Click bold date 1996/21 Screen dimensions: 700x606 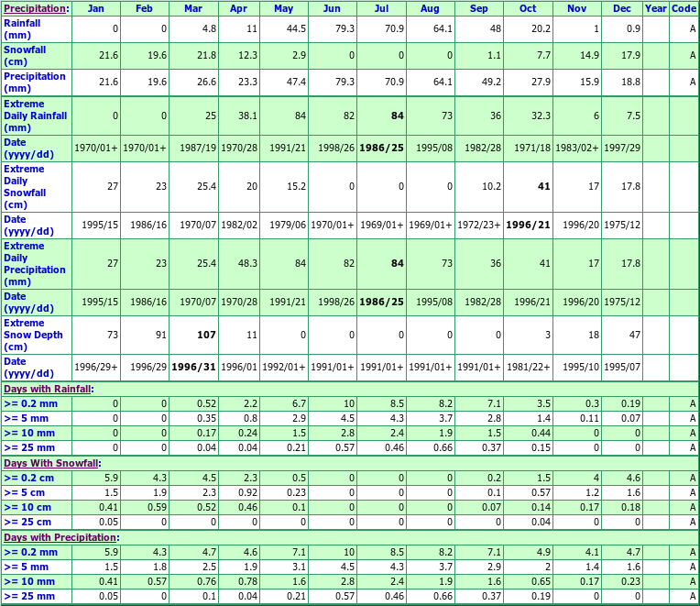[528, 225]
